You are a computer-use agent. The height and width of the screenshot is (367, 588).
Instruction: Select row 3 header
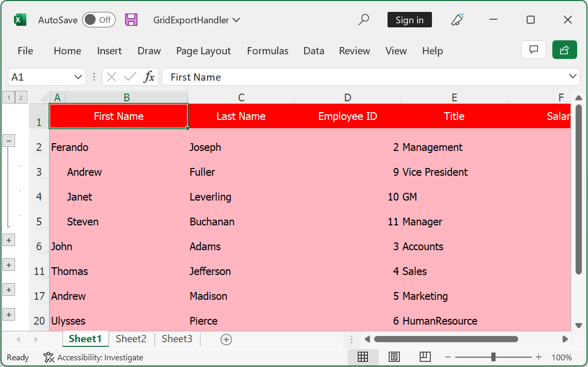point(39,172)
